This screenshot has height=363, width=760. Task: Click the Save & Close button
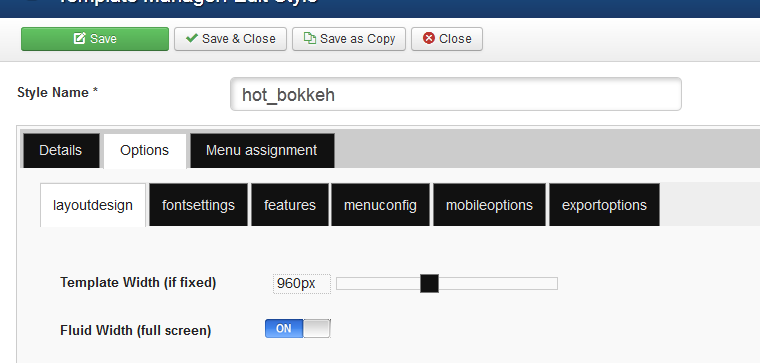231,39
